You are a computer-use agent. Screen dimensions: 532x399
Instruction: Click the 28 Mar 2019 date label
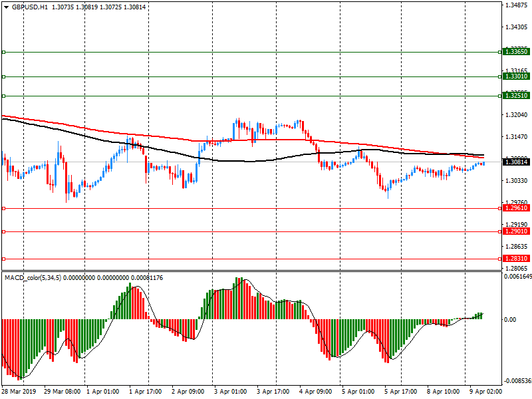click(x=19, y=392)
